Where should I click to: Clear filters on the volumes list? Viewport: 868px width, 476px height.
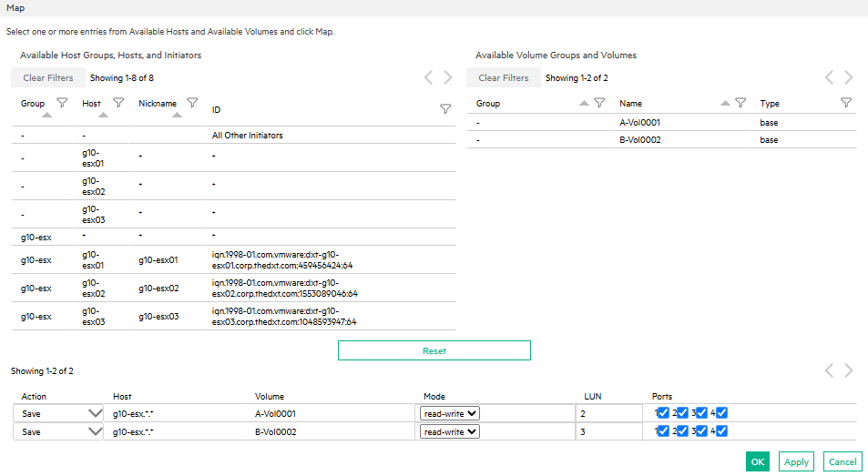click(x=504, y=78)
